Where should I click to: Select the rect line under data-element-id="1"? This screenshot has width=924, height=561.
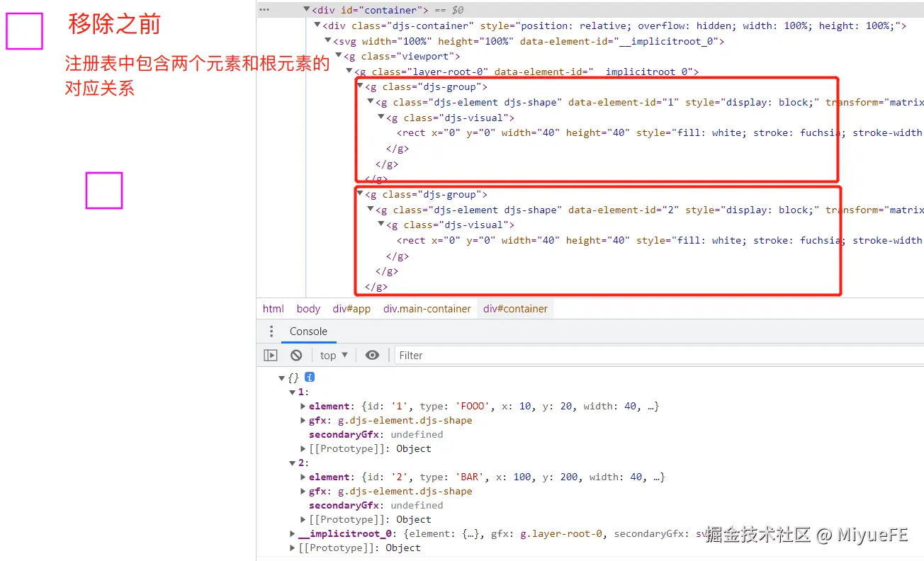(x=659, y=132)
